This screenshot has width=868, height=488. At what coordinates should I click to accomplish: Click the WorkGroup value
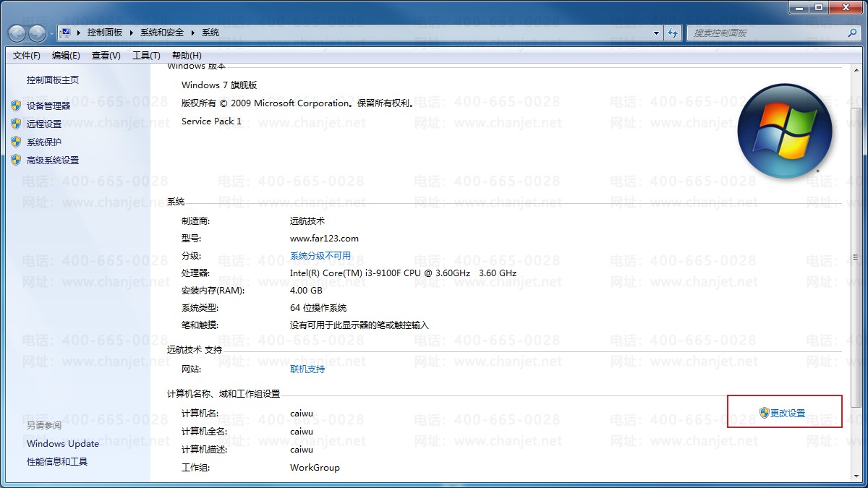pyautogui.click(x=315, y=468)
